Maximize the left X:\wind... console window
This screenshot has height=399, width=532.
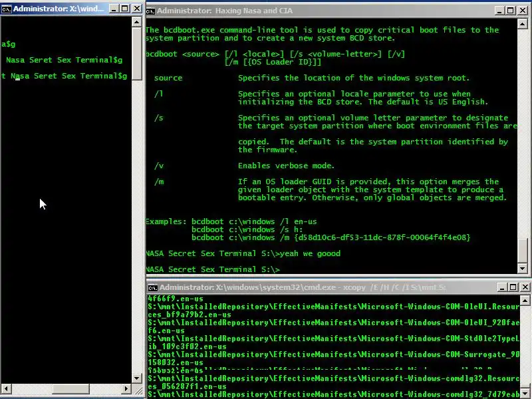click(x=125, y=9)
